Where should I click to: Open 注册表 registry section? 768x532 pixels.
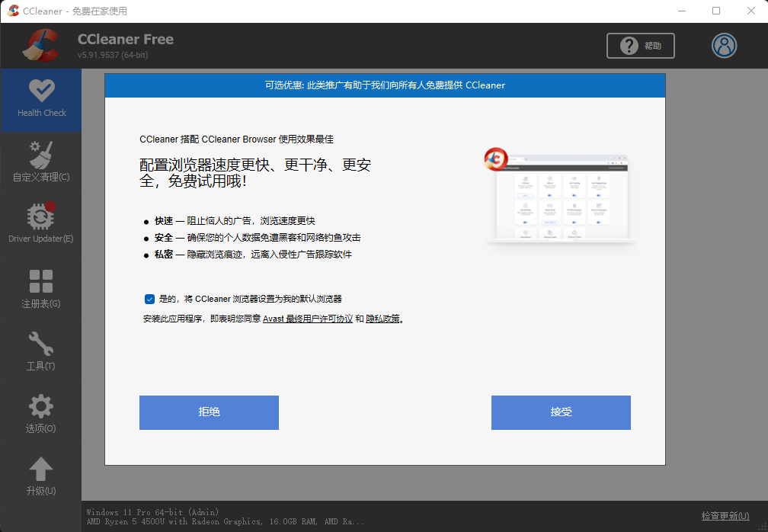click(41, 288)
